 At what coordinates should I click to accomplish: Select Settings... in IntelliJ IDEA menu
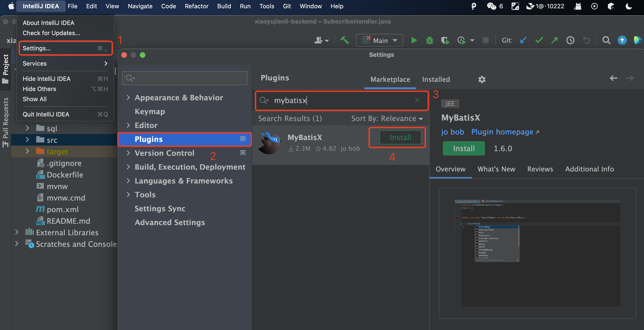point(37,48)
